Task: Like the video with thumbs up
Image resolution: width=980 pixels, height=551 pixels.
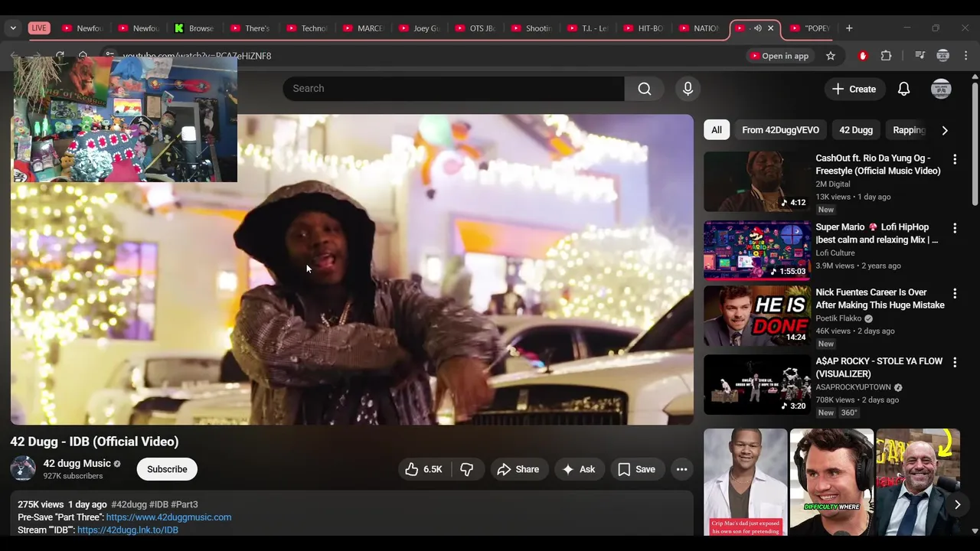Action: click(425, 469)
